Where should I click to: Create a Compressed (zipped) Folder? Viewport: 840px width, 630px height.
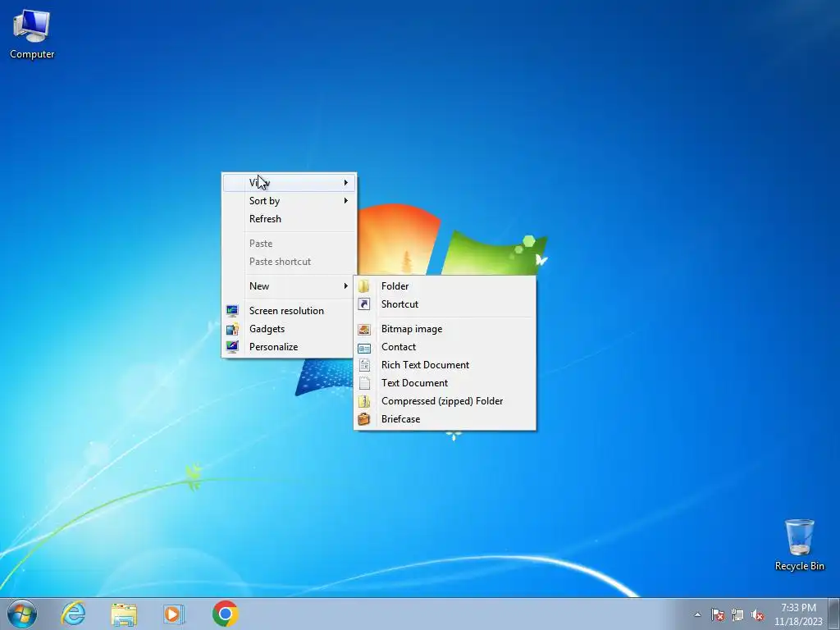tap(445, 400)
